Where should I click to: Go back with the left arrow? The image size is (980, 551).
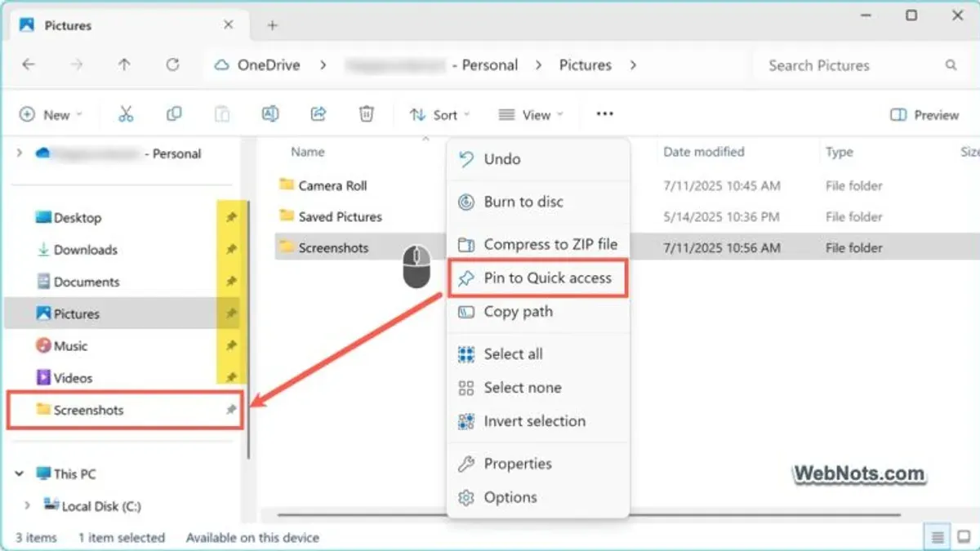(29, 64)
